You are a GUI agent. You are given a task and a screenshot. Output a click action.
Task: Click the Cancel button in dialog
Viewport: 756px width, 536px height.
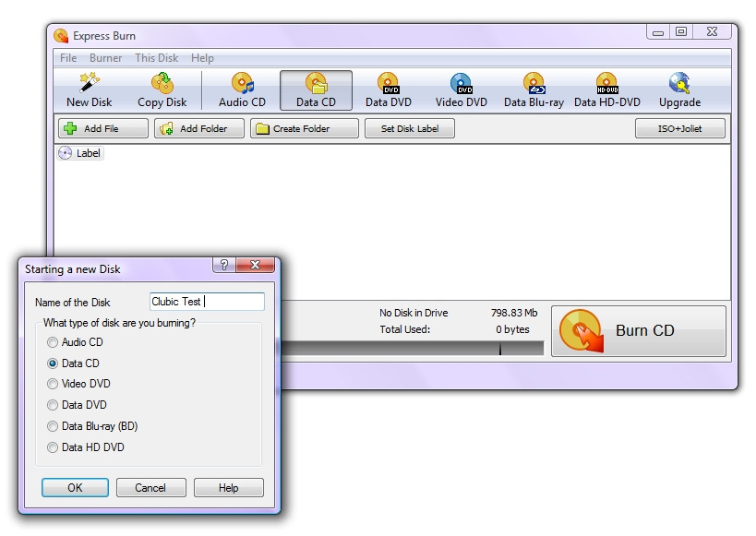(150, 488)
